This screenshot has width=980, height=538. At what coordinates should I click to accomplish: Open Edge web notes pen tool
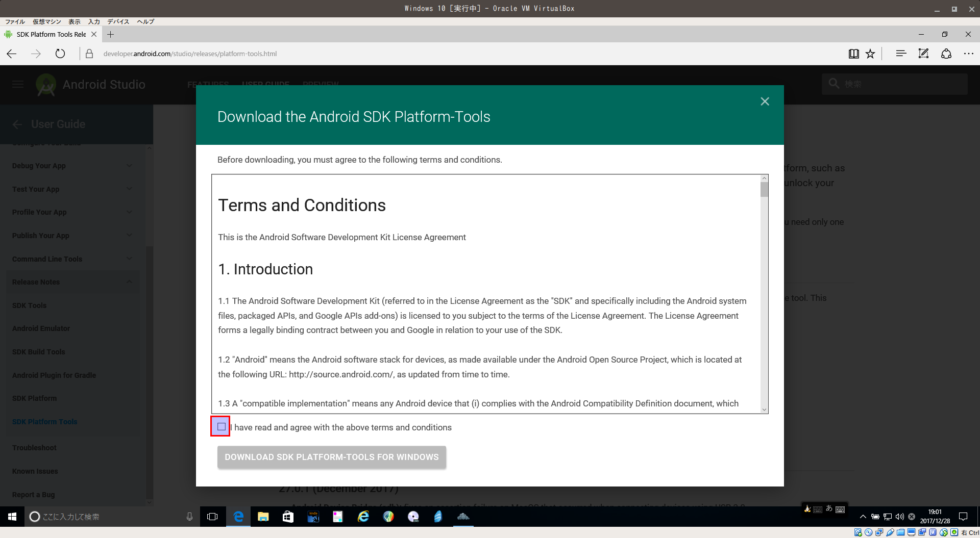coord(923,54)
